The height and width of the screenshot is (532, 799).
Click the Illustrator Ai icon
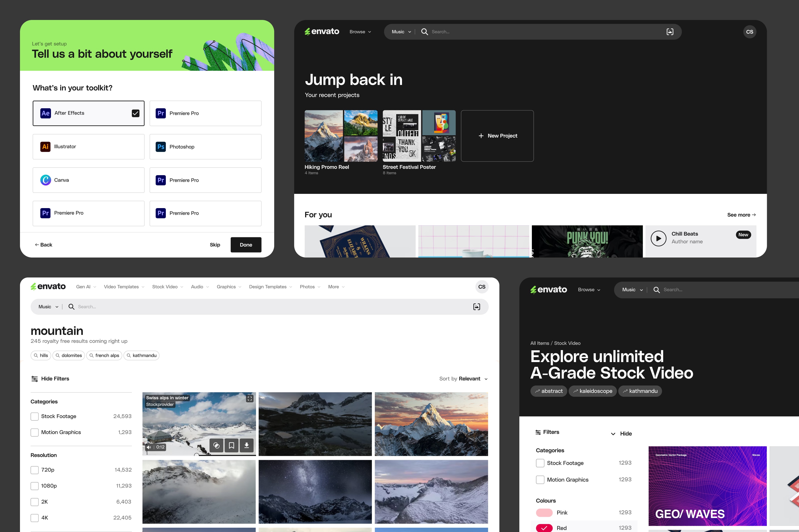point(45,146)
